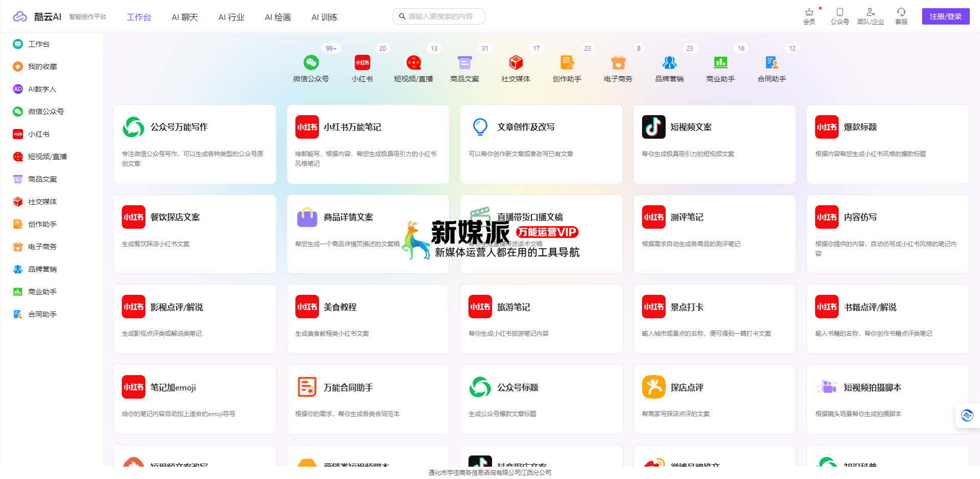Select the 电子商务 category icon at top
980x479 pixels.
click(618, 62)
